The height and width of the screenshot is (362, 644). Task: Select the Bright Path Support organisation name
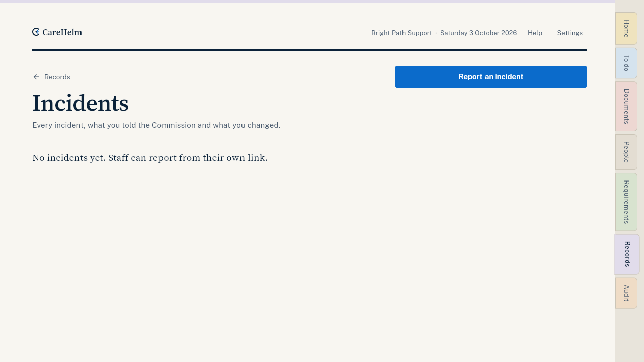pyautogui.click(x=401, y=33)
